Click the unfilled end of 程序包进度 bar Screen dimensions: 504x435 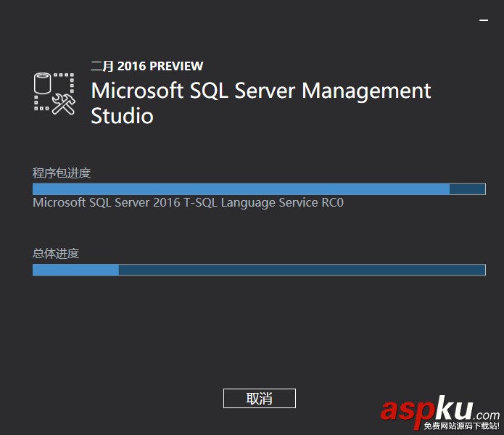(x=468, y=189)
